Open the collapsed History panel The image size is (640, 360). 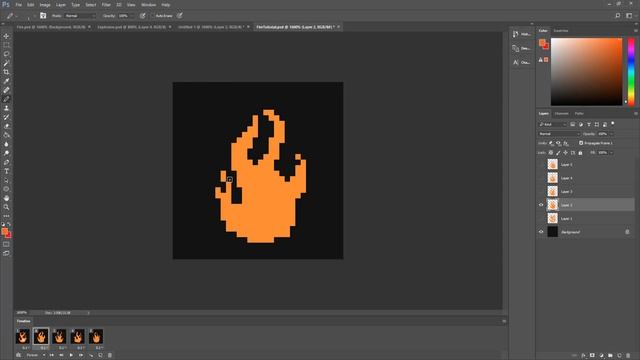522,34
